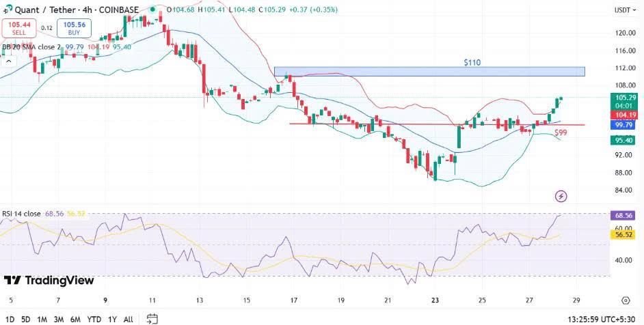Select the 1D time range
The image size is (644, 325).
(10, 319)
